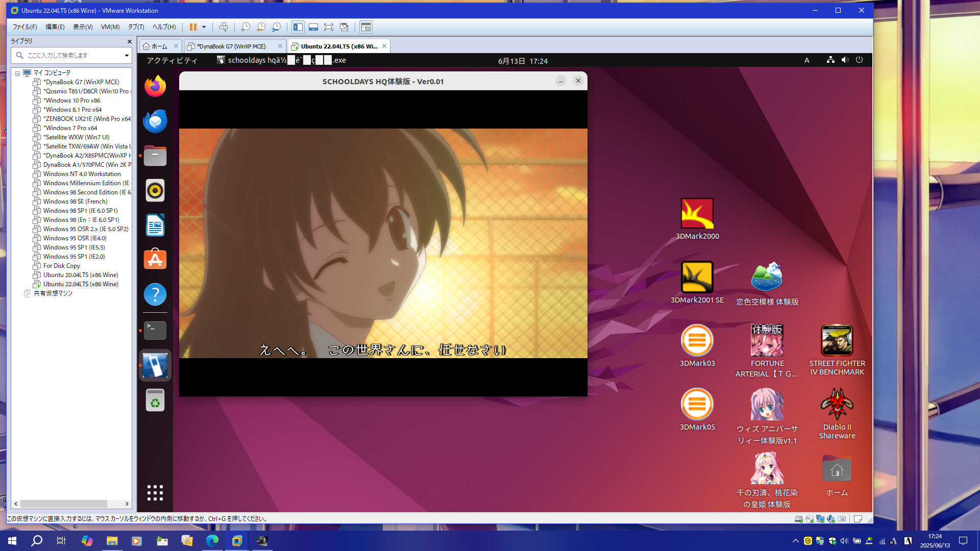Click the VMware hard disk status icon
The width and height of the screenshot is (980, 551).
coord(799,519)
